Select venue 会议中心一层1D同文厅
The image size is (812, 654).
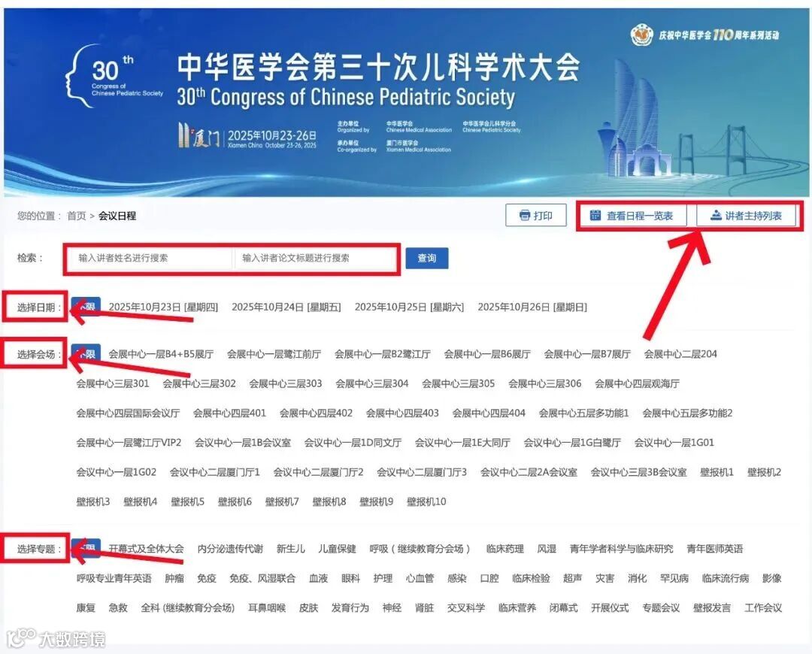353,443
